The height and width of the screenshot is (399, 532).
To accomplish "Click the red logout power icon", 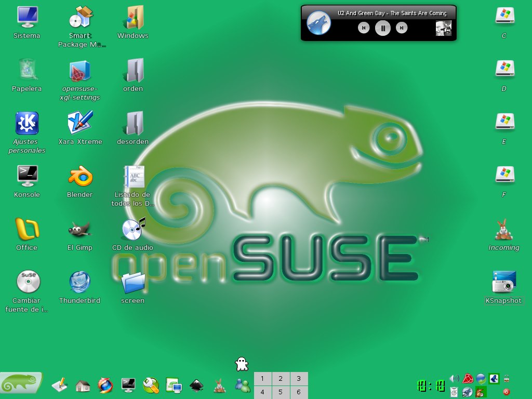I will click(507, 392).
